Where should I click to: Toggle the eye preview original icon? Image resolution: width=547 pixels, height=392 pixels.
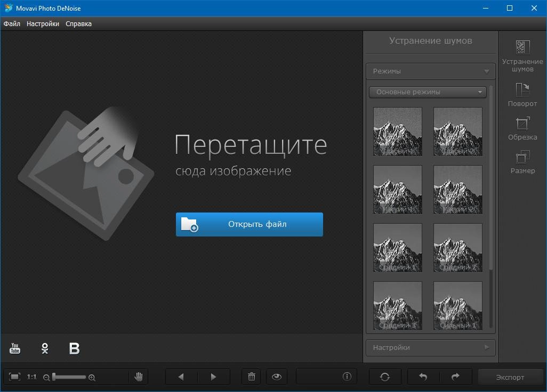pos(277,377)
